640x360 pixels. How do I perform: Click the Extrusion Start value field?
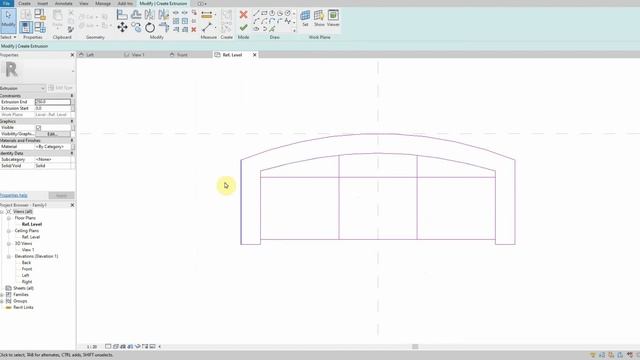(x=53, y=108)
